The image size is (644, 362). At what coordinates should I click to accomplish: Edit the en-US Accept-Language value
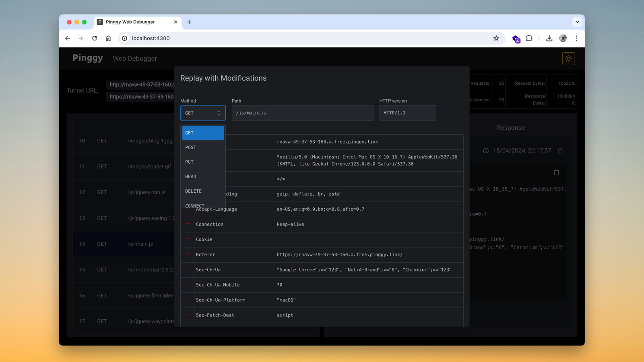(369, 209)
